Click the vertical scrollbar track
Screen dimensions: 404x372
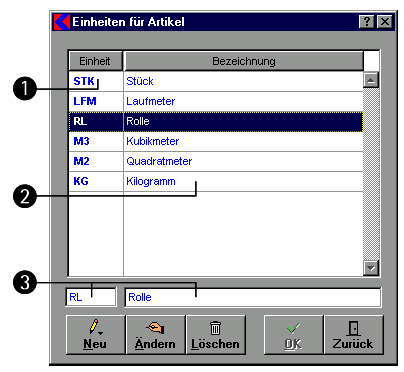coord(371,174)
